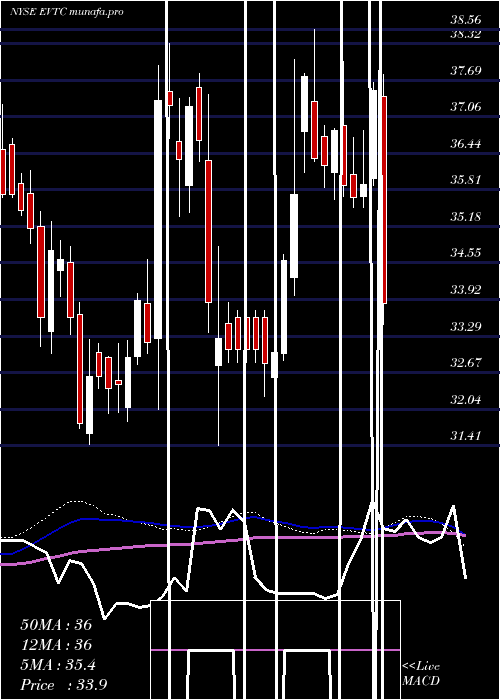This screenshot has height=700, width=500.
Task: Select the 36.44 price level label
Action: tap(466, 144)
